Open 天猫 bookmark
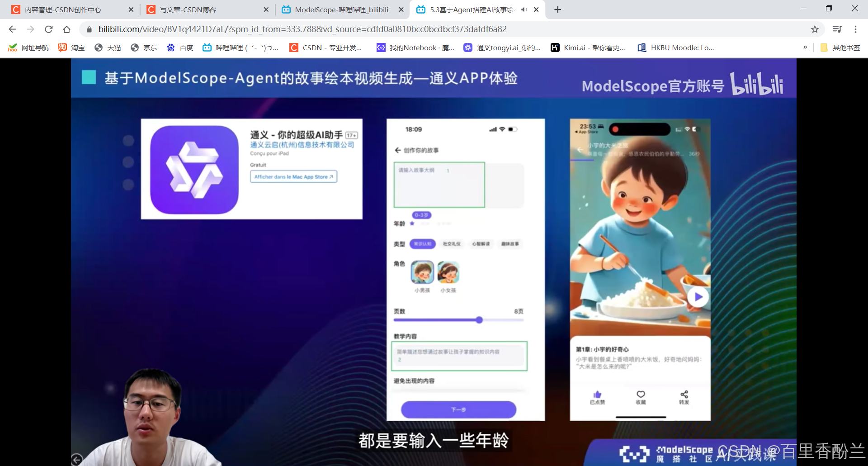Viewport: 868px width, 466px height. tap(108, 48)
